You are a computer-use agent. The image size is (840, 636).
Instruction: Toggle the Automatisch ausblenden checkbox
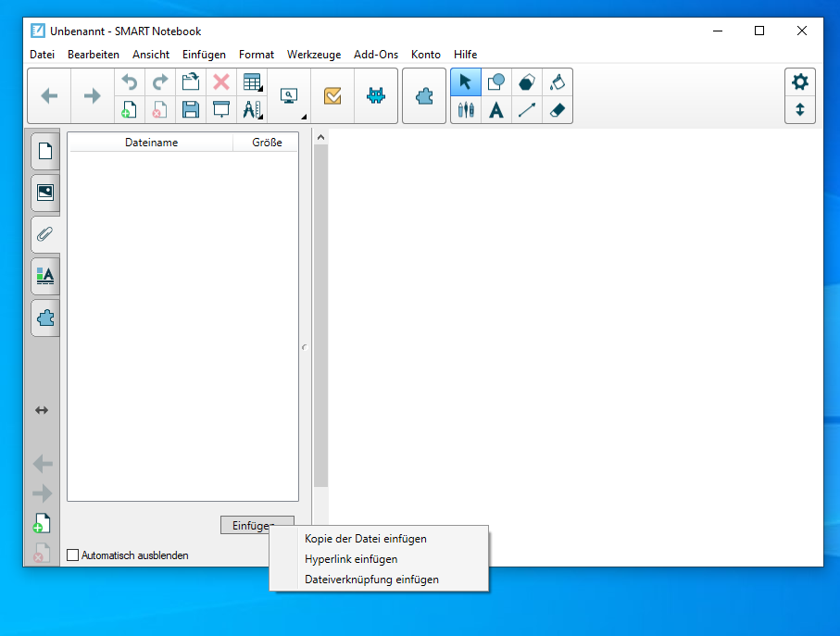[73, 555]
